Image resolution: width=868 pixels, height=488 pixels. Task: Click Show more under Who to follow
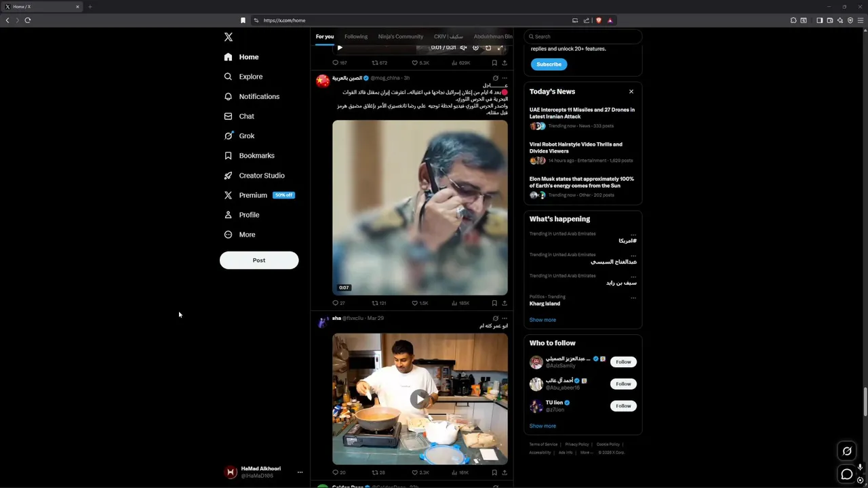tap(542, 426)
